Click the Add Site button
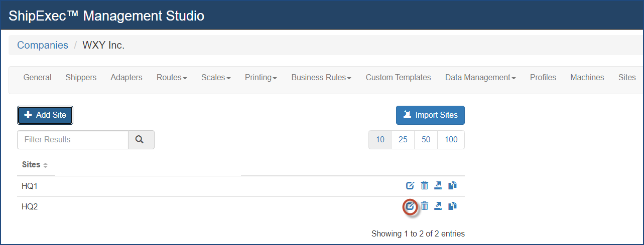The image size is (644, 245). pos(45,115)
